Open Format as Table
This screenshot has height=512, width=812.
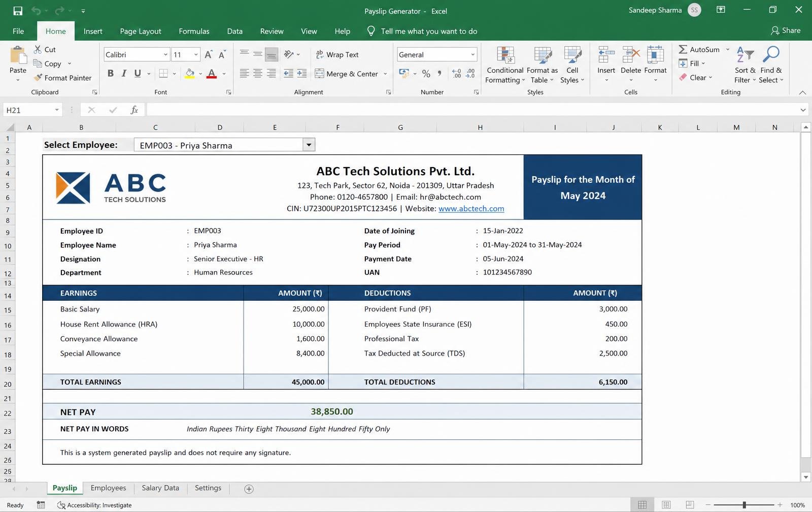point(542,65)
